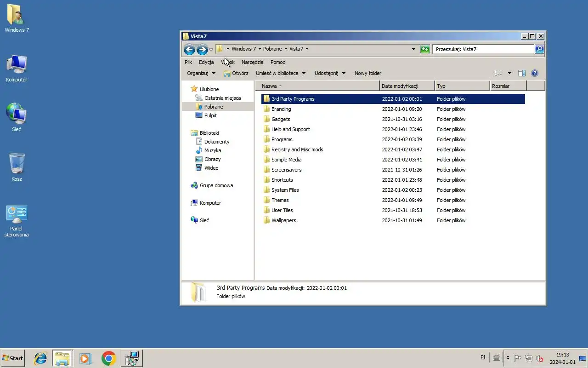Viewport: 588px width, 368px height.
Task: Click the muted volume tray icon
Action: click(x=540, y=358)
